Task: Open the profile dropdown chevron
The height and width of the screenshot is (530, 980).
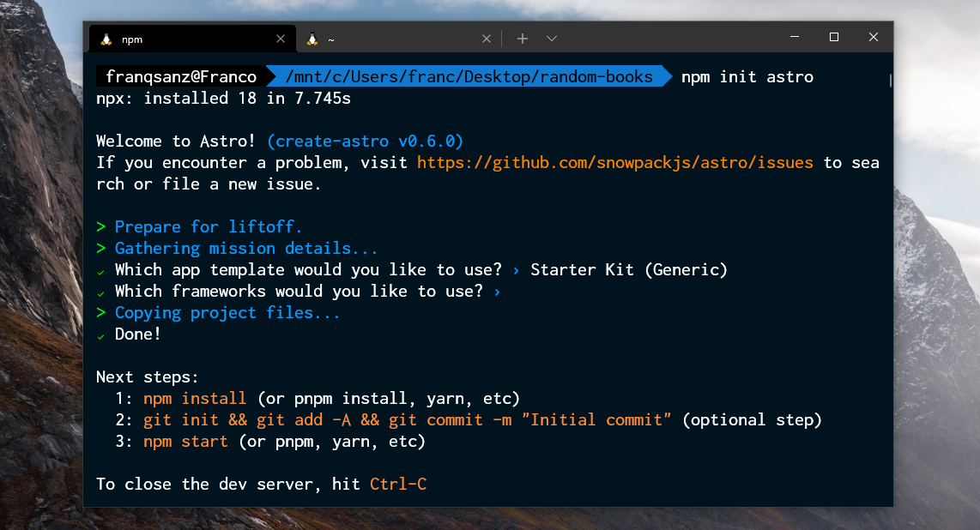Action: click(551, 39)
